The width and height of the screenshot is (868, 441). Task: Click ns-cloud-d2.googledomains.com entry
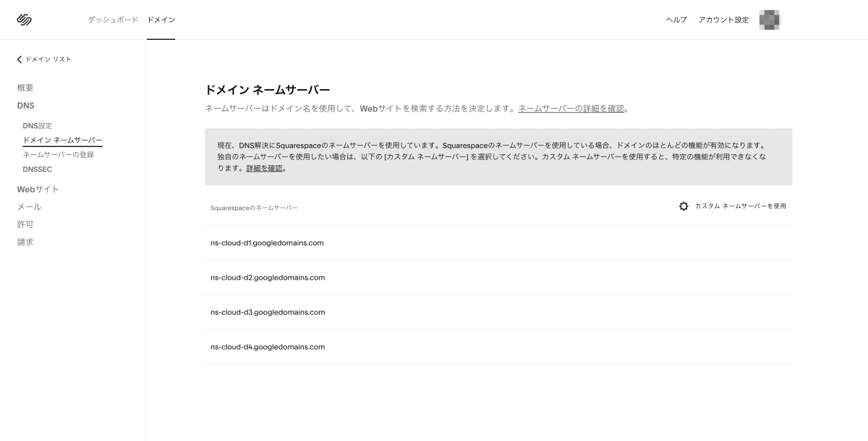pos(498,277)
